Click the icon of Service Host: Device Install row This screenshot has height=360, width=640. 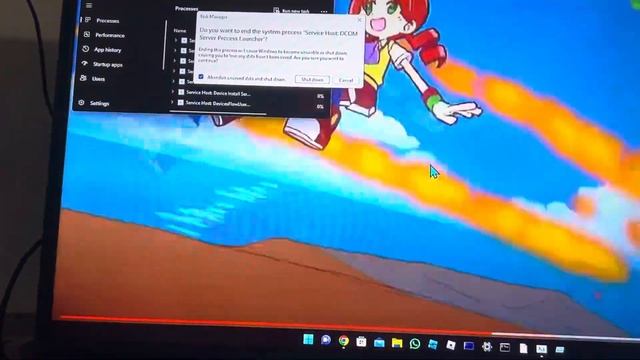pos(181,93)
